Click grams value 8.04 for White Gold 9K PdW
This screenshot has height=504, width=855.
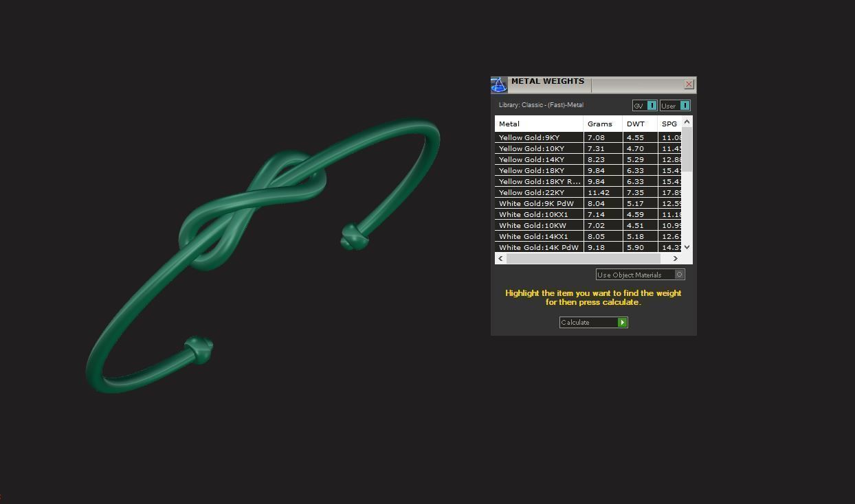coord(596,203)
